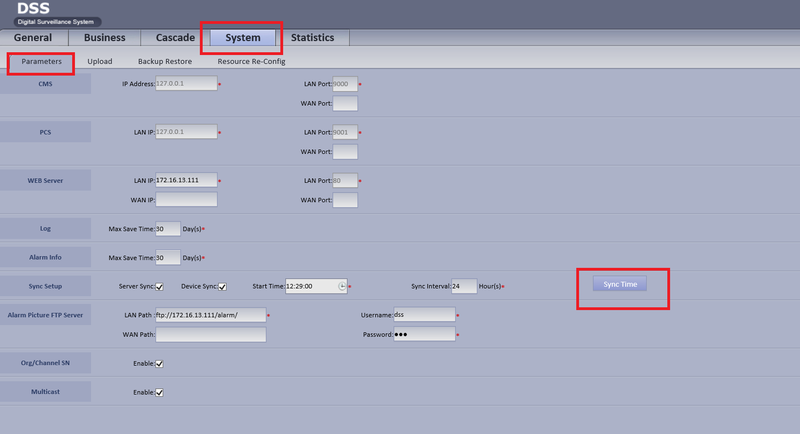Select the System tab
This screenshot has width=800, height=434.
click(243, 38)
